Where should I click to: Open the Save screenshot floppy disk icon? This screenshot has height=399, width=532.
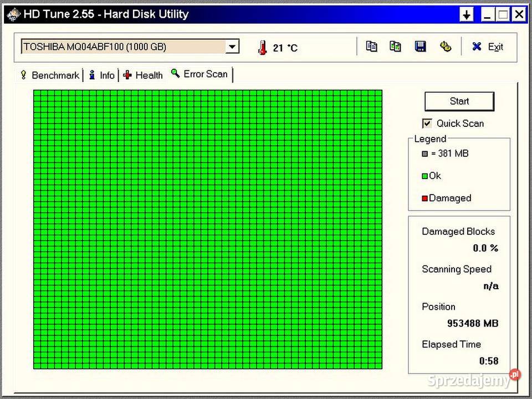click(x=421, y=47)
